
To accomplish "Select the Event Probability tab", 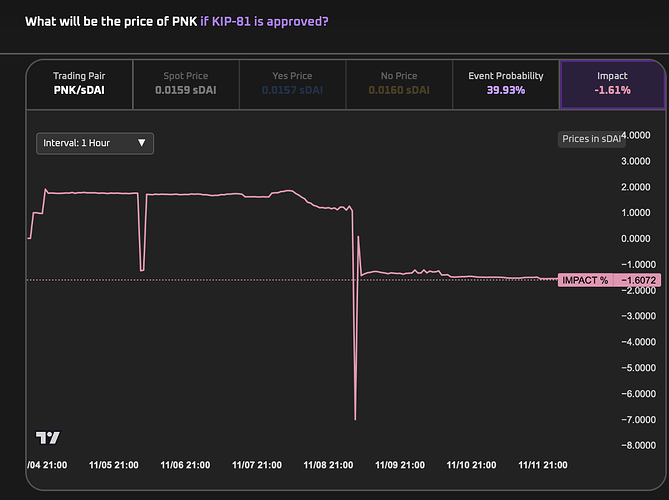I will point(505,83).
